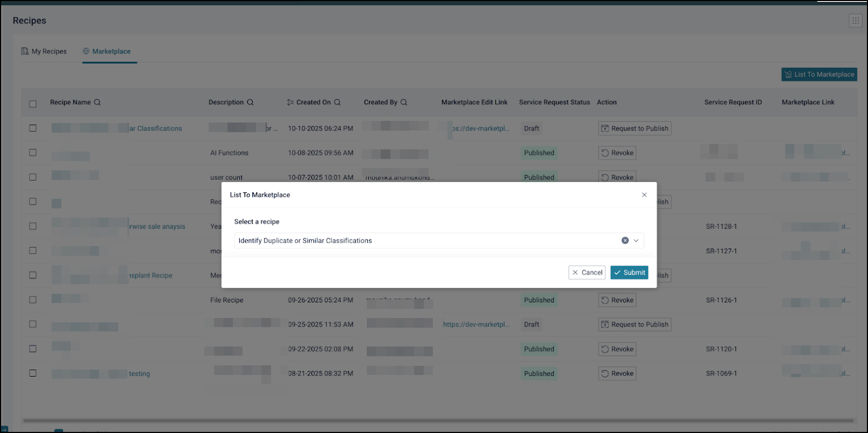Click the horizontal scrollbar below the table

[438, 421]
